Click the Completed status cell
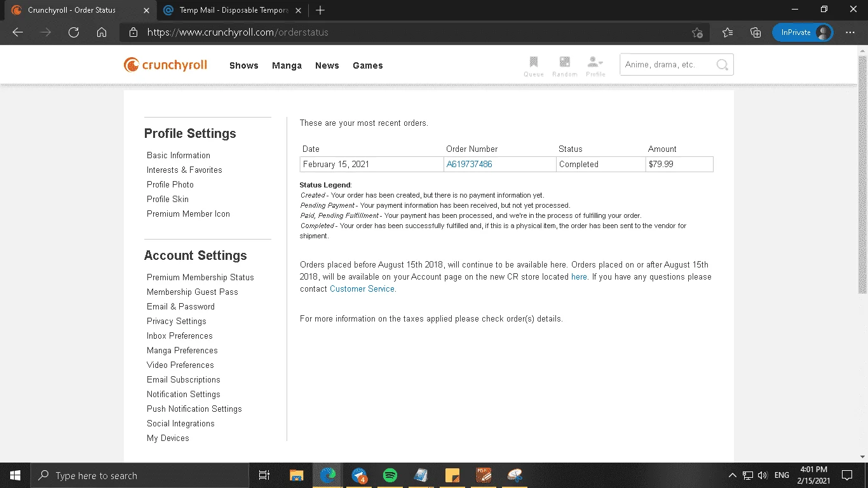 (x=600, y=164)
